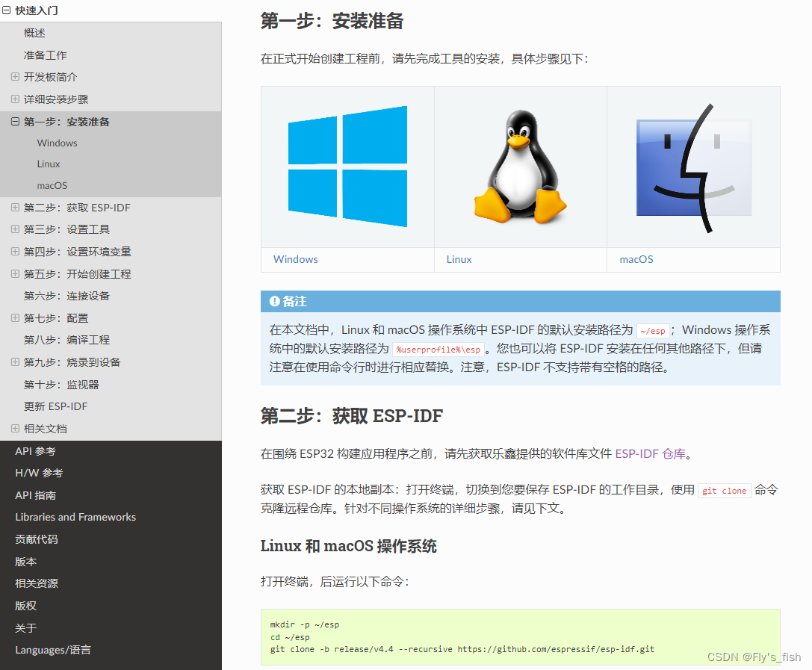Expand the 第五步：开始创建工程 item
812x670 pixels.
[x=15, y=273]
